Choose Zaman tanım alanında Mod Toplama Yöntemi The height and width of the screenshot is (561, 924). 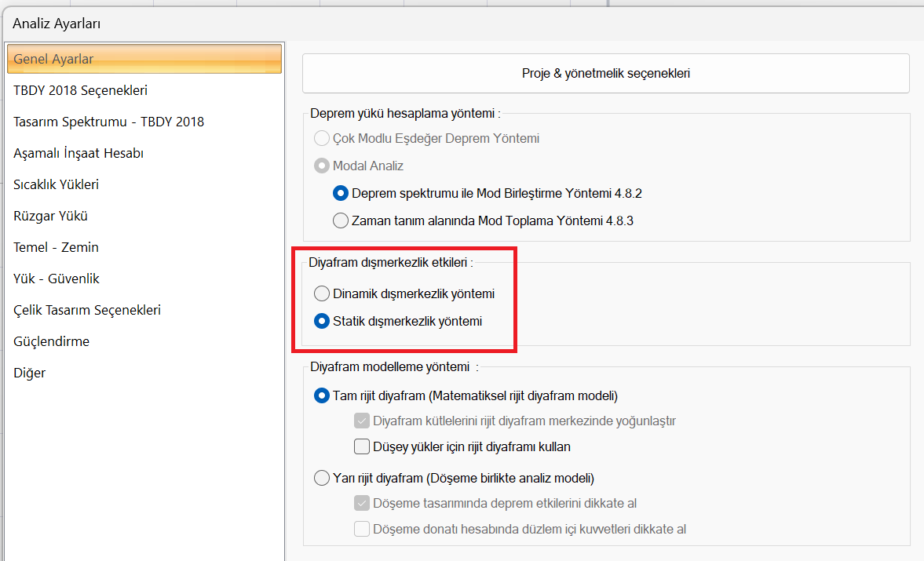point(341,221)
